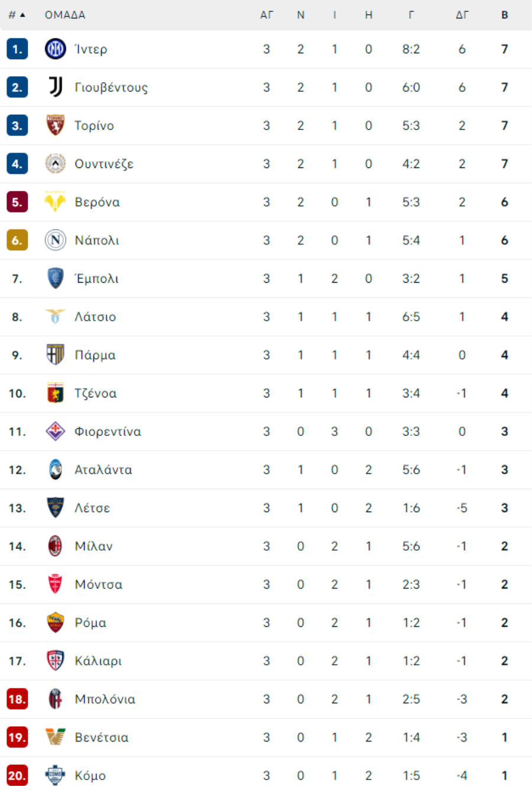
Task: Click the Inter club crest icon
Action: pyautogui.click(x=56, y=49)
